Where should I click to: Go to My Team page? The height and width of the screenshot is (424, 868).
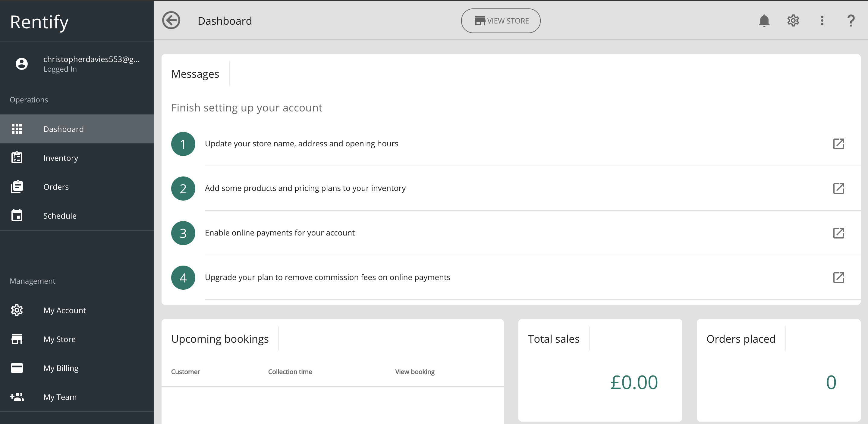[x=60, y=397]
